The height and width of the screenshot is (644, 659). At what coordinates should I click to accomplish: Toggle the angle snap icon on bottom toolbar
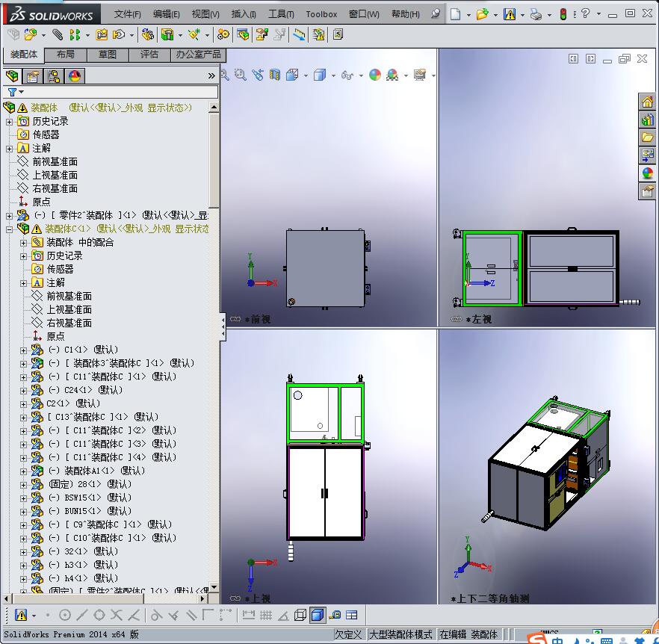pos(283,616)
